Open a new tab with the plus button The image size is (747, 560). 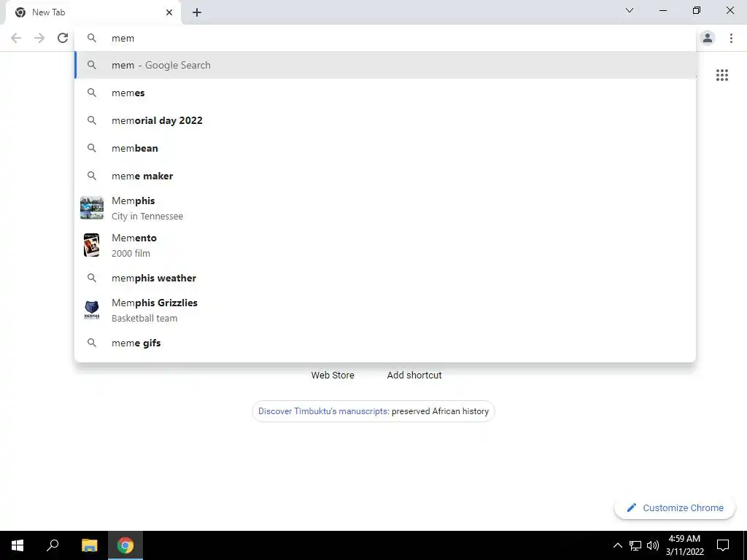197,12
